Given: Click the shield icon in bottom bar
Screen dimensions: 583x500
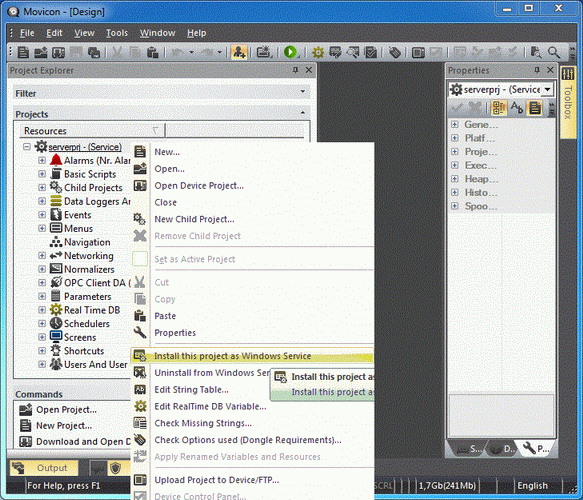Looking at the screenshot, I should pyautogui.click(x=116, y=468).
